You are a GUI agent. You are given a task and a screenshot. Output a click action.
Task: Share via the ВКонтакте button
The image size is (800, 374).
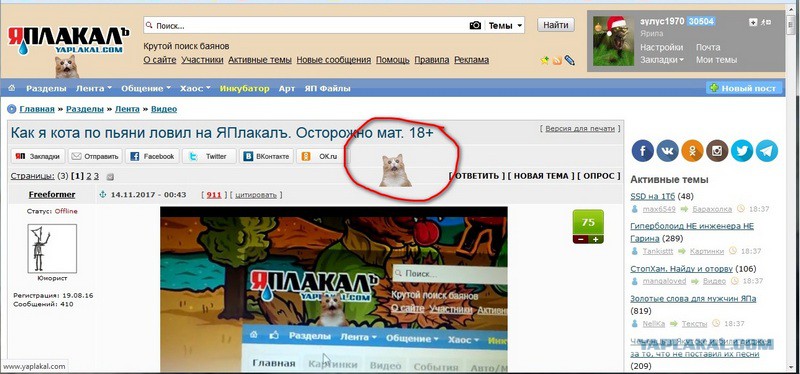pos(266,156)
